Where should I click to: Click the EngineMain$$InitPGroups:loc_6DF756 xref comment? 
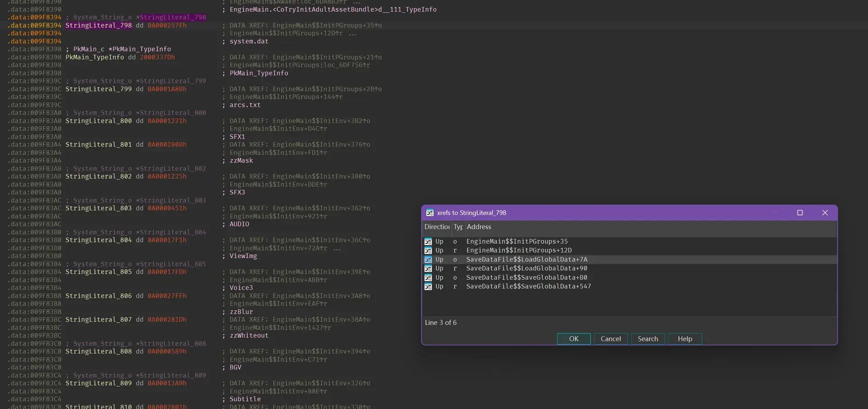[300, 65]
